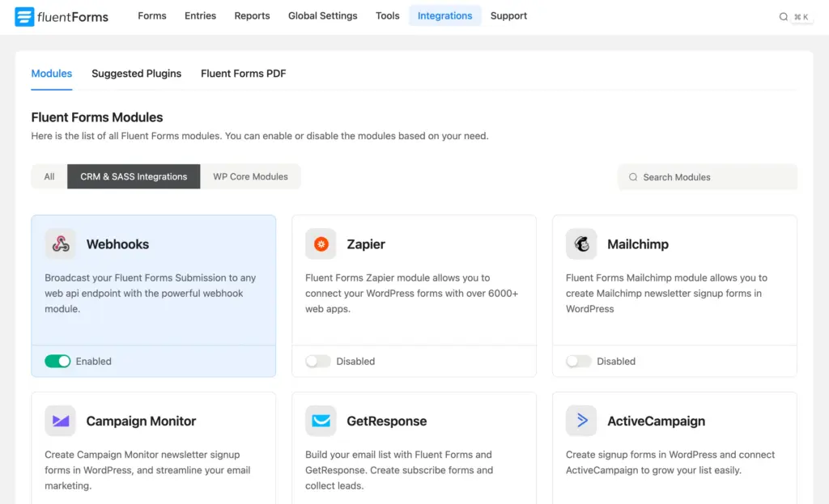Open Global Settings
The image size is (829, 504).
(322, 16)
